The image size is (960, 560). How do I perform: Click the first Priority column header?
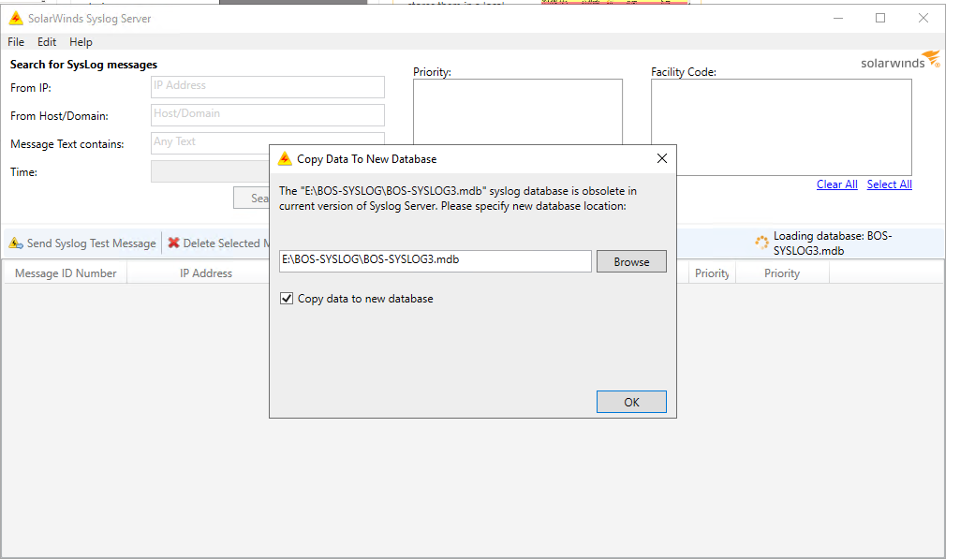coord(712,273)
